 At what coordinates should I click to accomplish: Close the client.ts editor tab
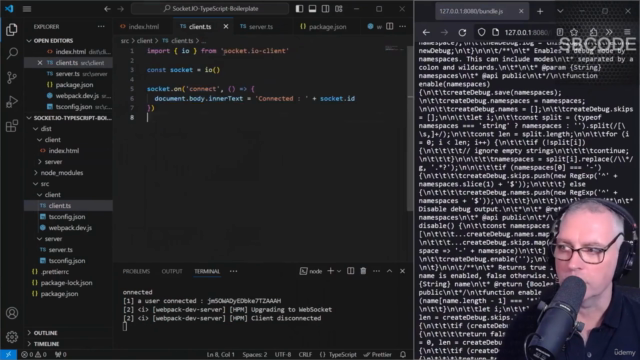pos(226,27)
